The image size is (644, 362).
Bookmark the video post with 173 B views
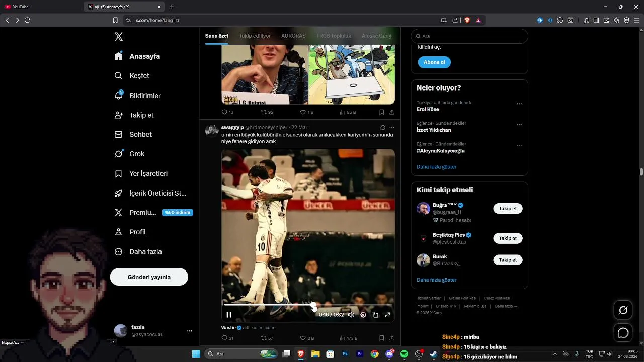point(382,338)
